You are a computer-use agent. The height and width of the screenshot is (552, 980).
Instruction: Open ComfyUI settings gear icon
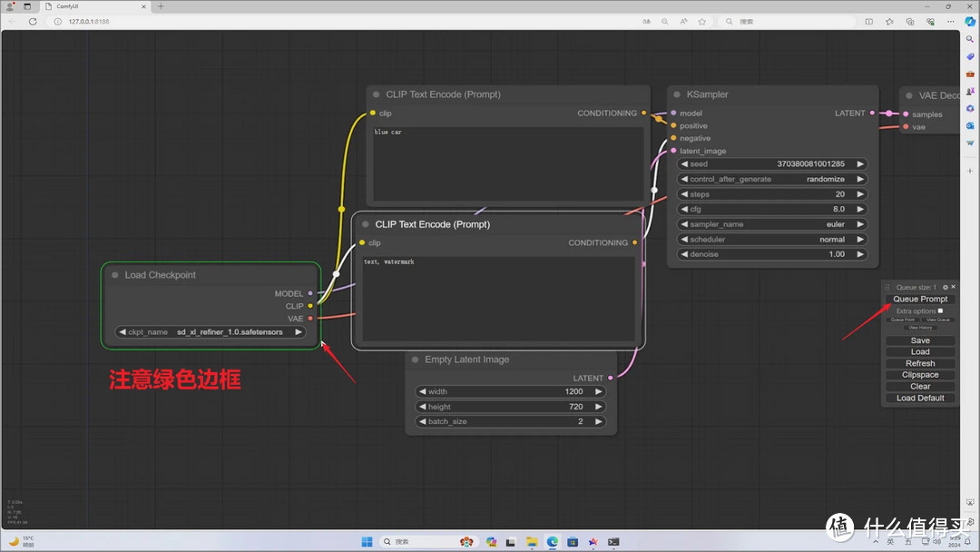click(x=945, y=287)
